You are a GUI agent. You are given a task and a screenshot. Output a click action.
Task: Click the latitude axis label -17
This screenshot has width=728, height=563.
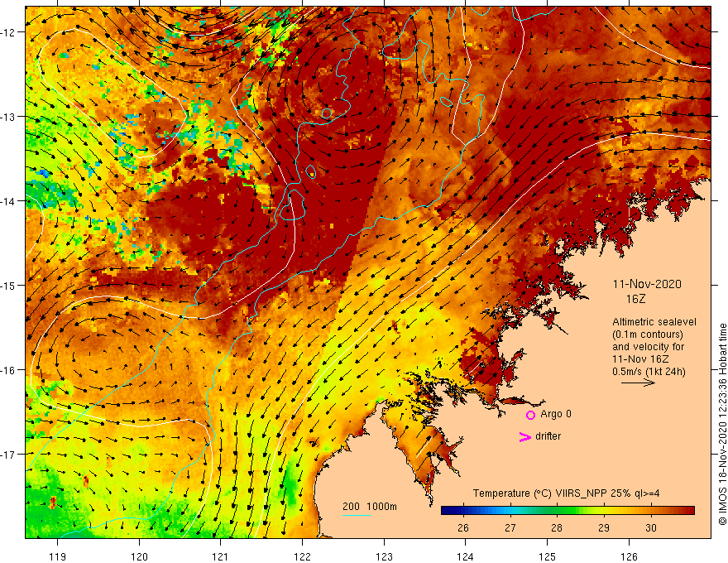point(8,454)
